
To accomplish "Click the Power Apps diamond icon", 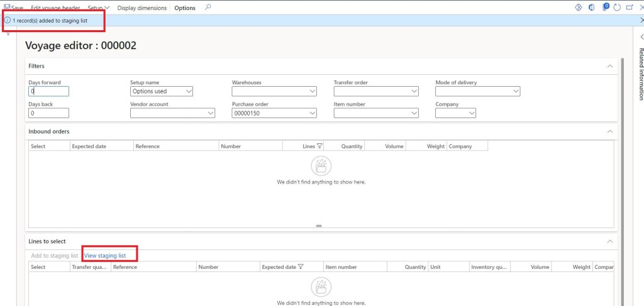I will tap(579, 8).
